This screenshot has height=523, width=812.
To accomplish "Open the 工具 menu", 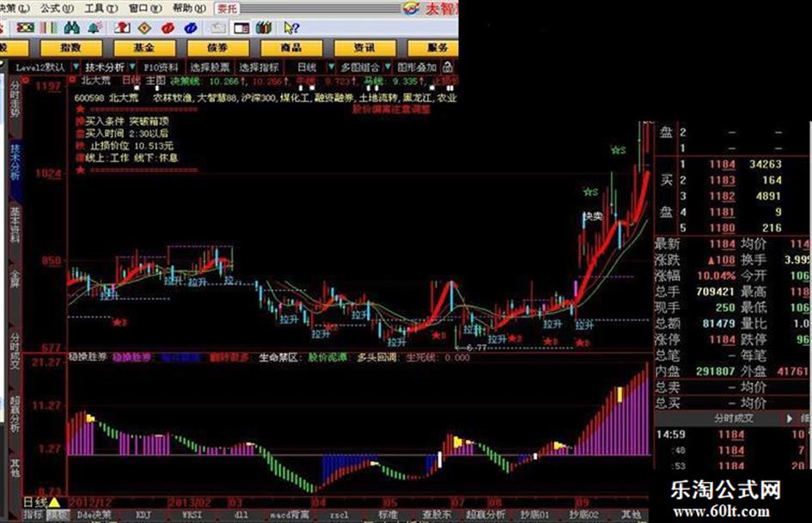I will [x=101, y=9].
